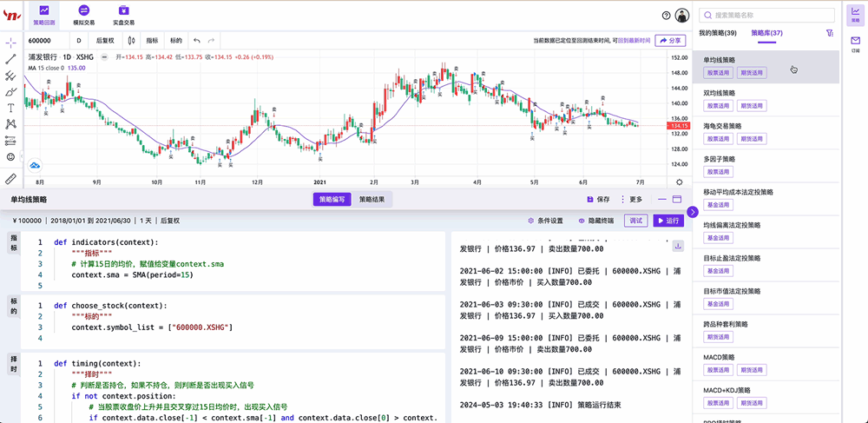Open the strategy list filter icon

[x=829, y=33]
